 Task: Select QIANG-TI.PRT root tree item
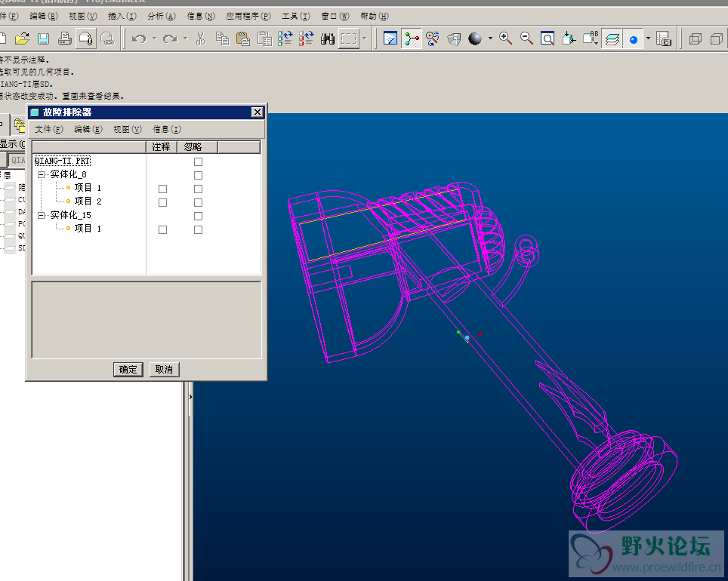pos(63,161)
